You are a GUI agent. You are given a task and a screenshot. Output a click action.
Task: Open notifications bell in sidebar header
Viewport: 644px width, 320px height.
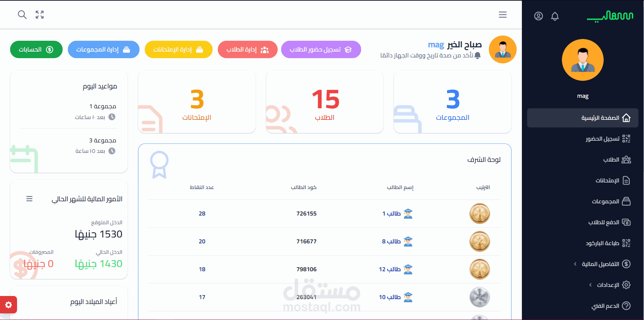(555, 16)
